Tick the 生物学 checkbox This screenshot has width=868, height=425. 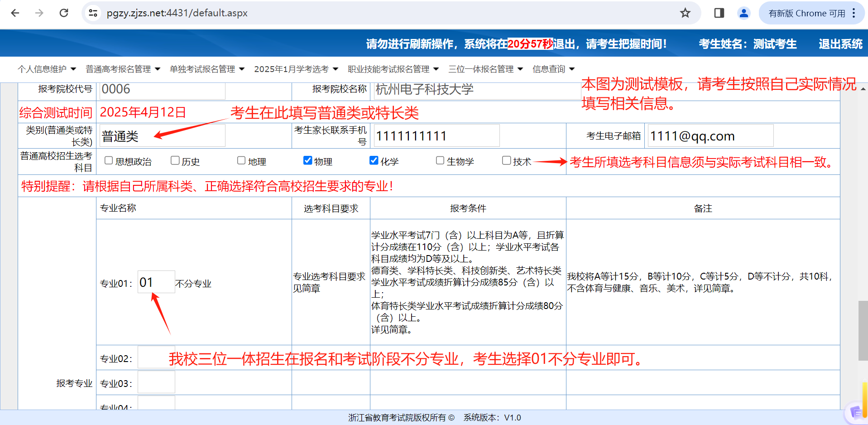(440, 160)
